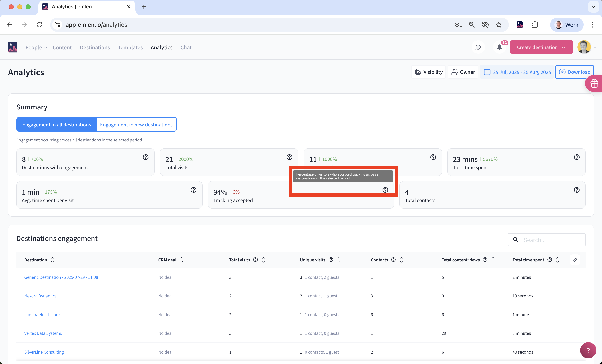Switch to Engagement in new destinations

click(x=136, y=125)
